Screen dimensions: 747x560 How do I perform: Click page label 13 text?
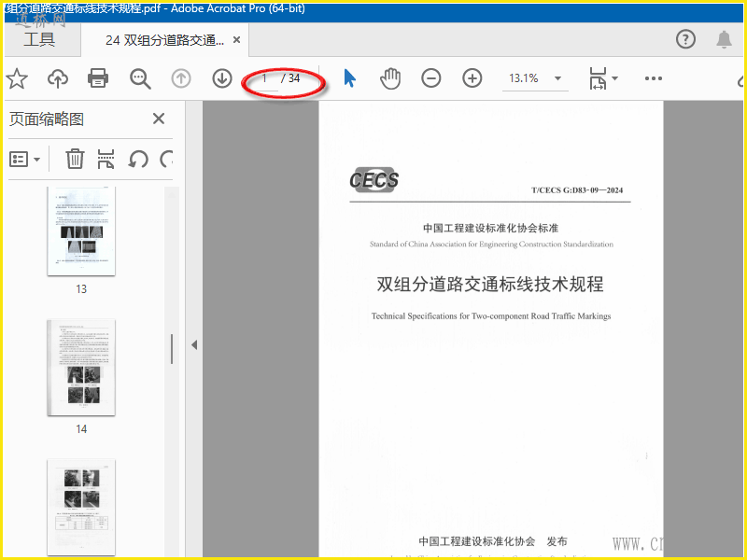81,289
